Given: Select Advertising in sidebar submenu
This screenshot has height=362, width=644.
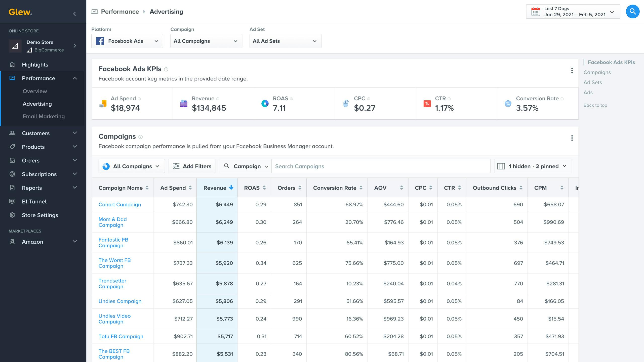Looking at the screenshot, I should point(37,104).
